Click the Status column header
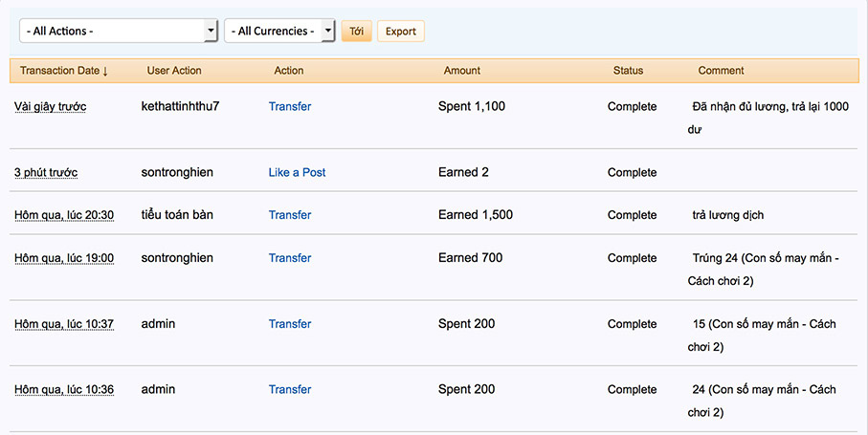Viewport: 868px width, 435px height. point(628,71)
